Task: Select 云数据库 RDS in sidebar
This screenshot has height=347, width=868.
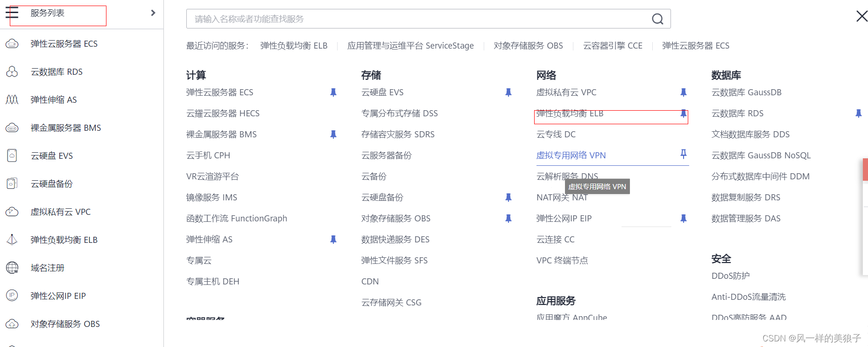Action: point(56,72)
